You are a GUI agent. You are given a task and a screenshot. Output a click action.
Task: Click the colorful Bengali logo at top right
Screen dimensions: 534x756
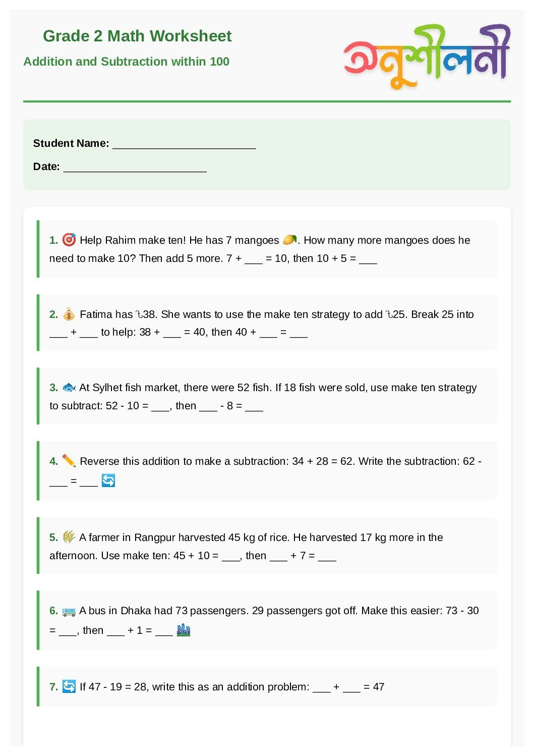click(427, 57)
